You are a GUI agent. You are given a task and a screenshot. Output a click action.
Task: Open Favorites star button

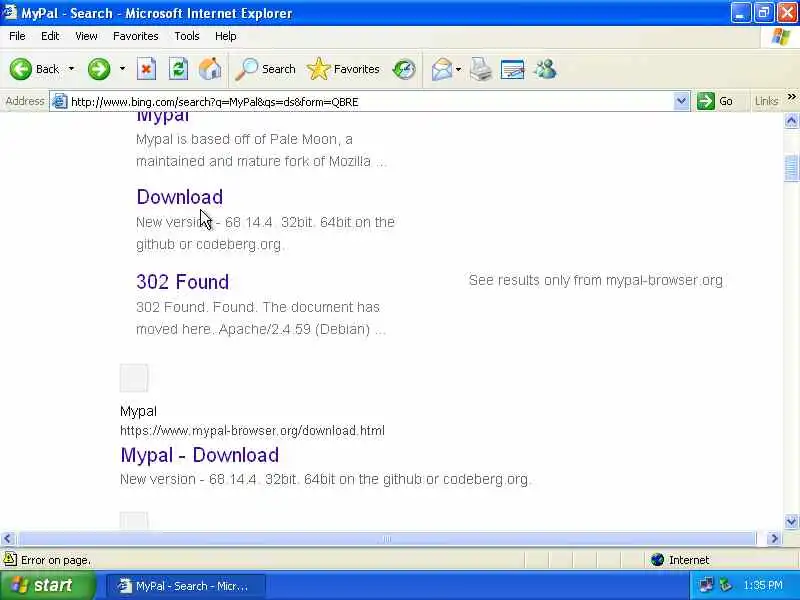click(343, 69)
